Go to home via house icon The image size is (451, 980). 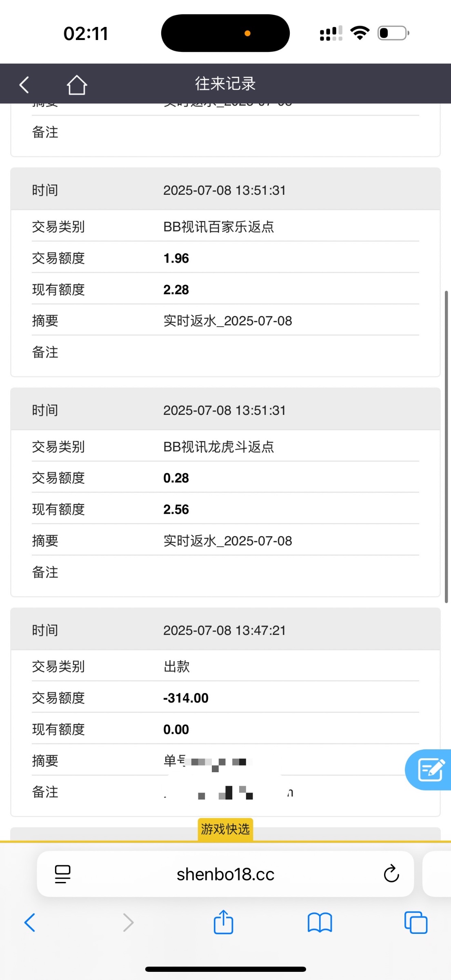pos(77,85)
